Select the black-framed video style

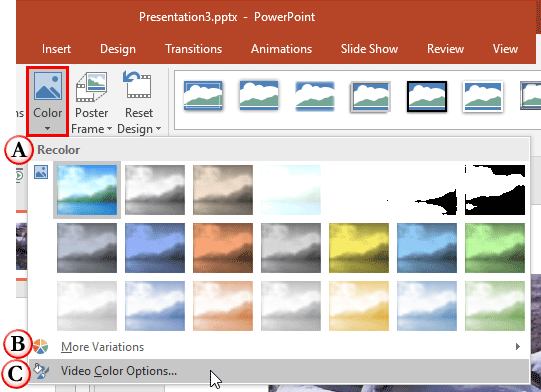427,96
